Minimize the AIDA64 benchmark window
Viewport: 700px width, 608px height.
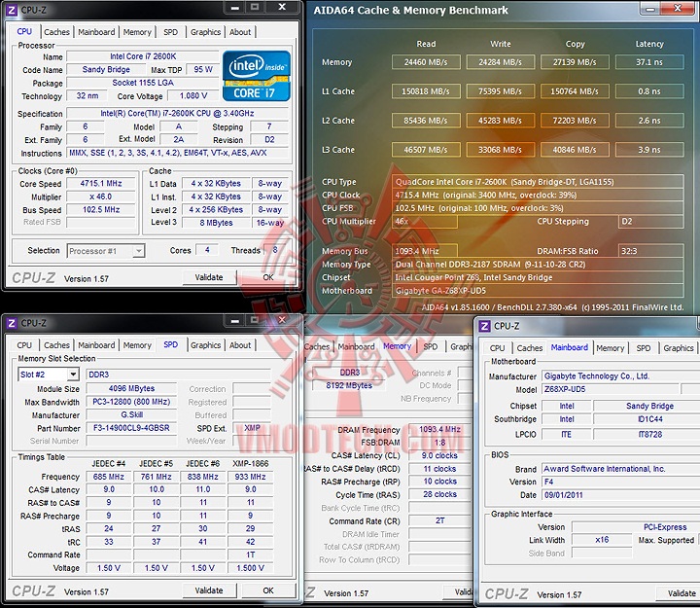click(650, 8)
